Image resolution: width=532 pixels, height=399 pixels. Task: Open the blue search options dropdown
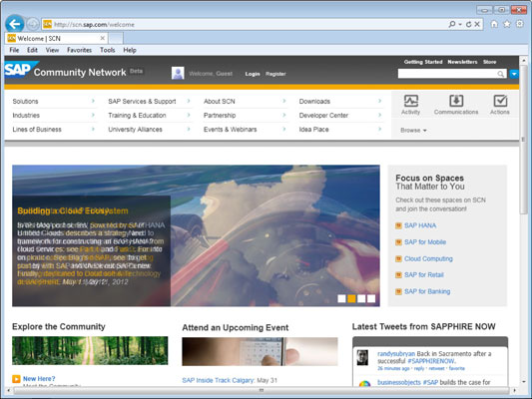(514, 74)
